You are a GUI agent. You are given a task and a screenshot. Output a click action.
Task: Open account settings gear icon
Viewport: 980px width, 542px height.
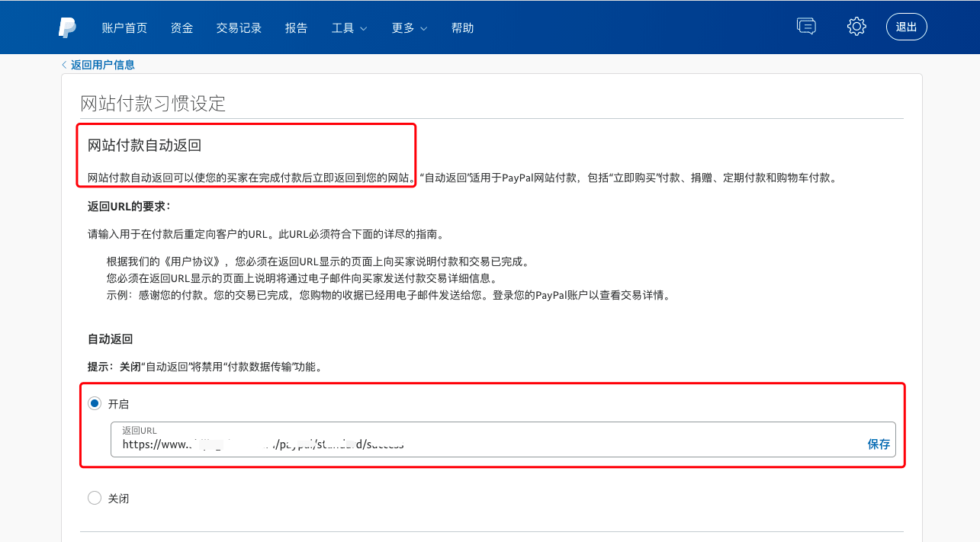(856, 27)
